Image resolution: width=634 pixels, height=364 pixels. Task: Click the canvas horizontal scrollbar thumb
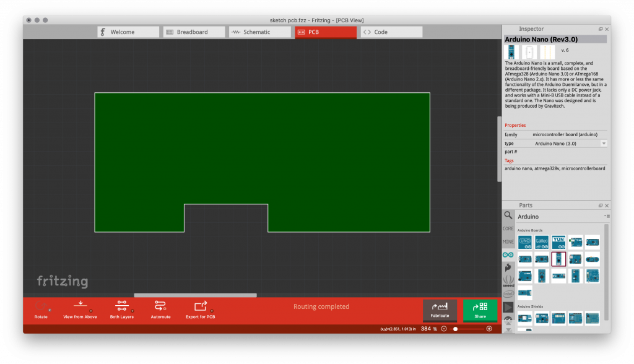click(x=195, y=295)
